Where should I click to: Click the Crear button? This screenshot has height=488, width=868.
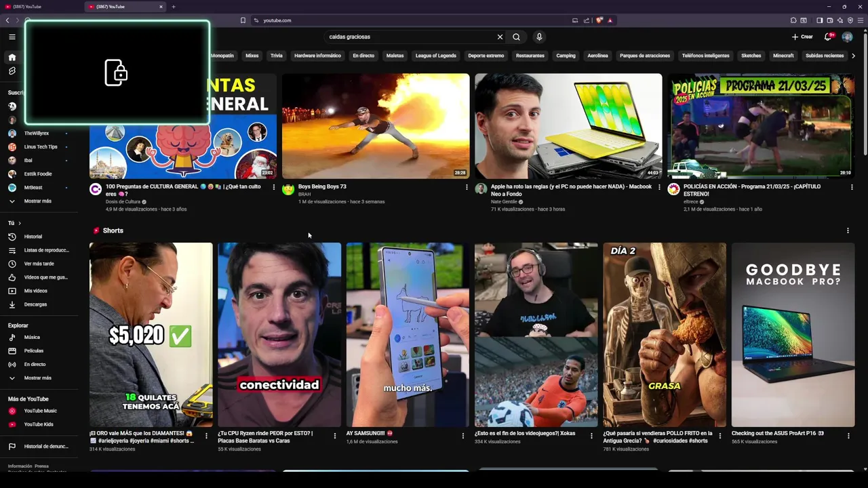tap(802, 37)
